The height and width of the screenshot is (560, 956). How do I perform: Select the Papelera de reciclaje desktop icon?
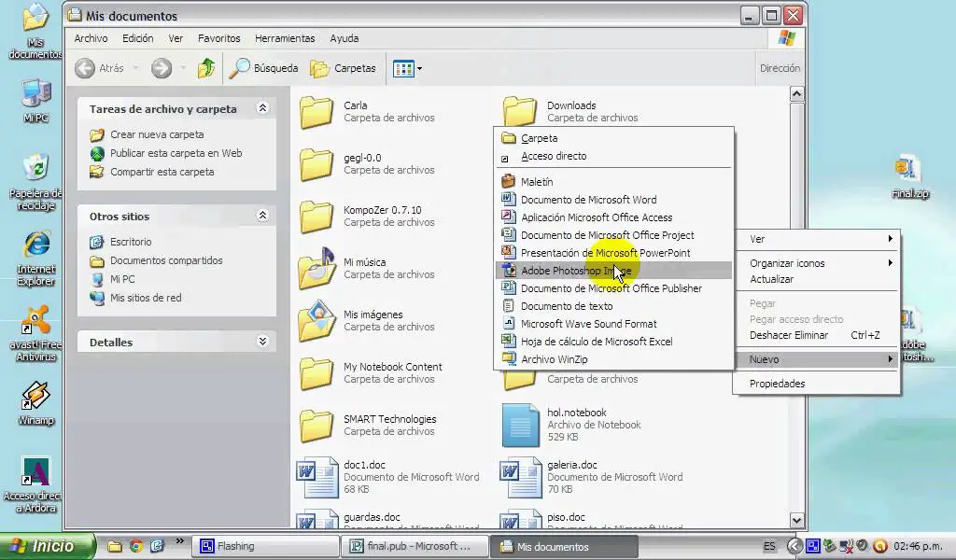[x=36, y=182]
